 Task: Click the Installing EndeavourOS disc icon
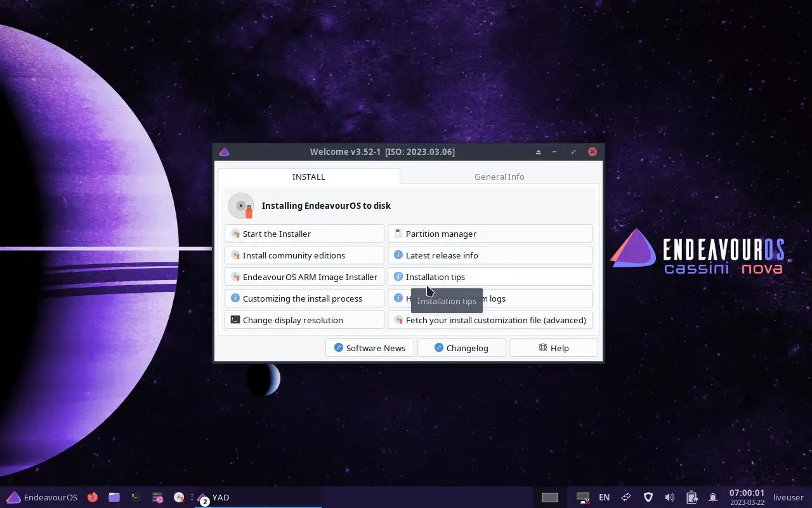coord(241,206)
